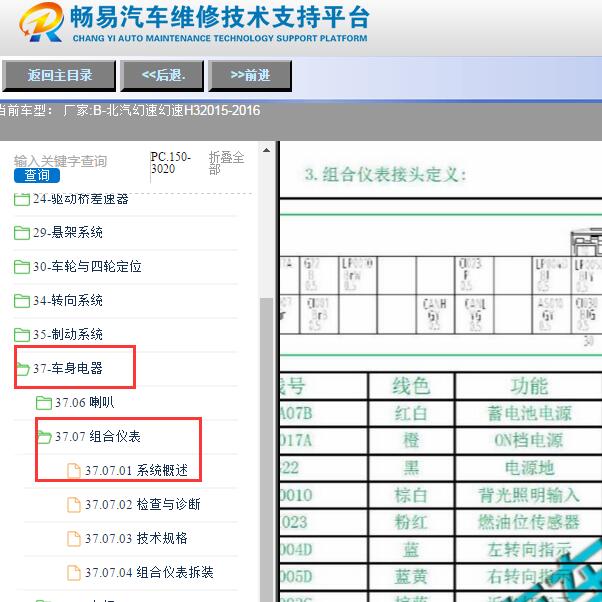This screenshot has height=602, width=602.
Task: Click the 红白 wire color cell
Action: (411, 413)
